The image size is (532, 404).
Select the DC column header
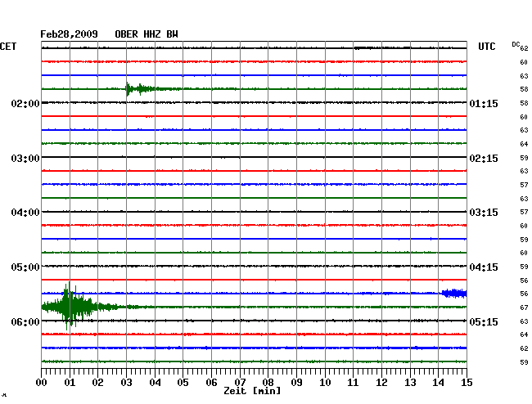pyautogui.click(x=516, y=44)
